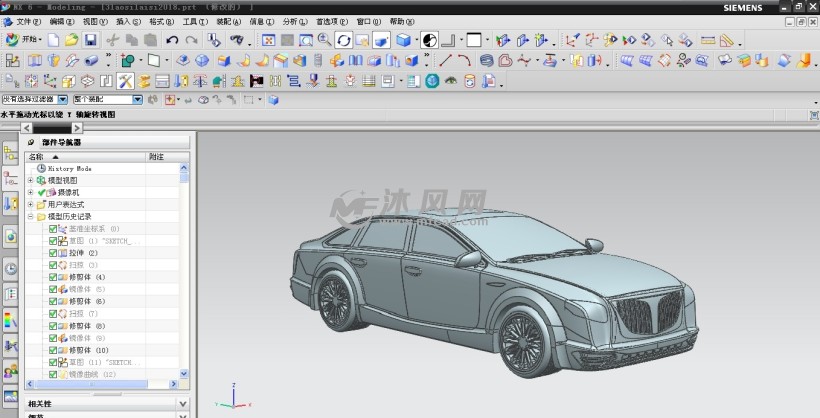
Task: Open dropdown arrow next to white background swatch
Action: [x=487, y=40]
